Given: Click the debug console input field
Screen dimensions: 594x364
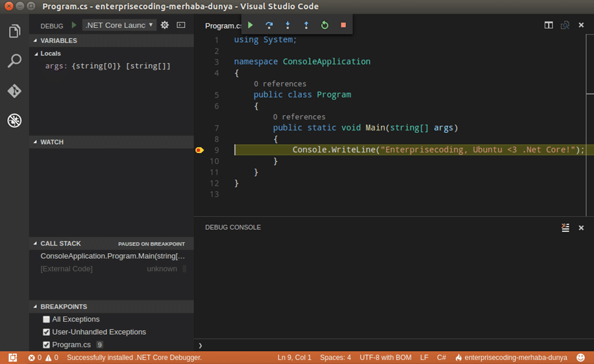Looking at the screenshot, I should (x=394, y=345).
